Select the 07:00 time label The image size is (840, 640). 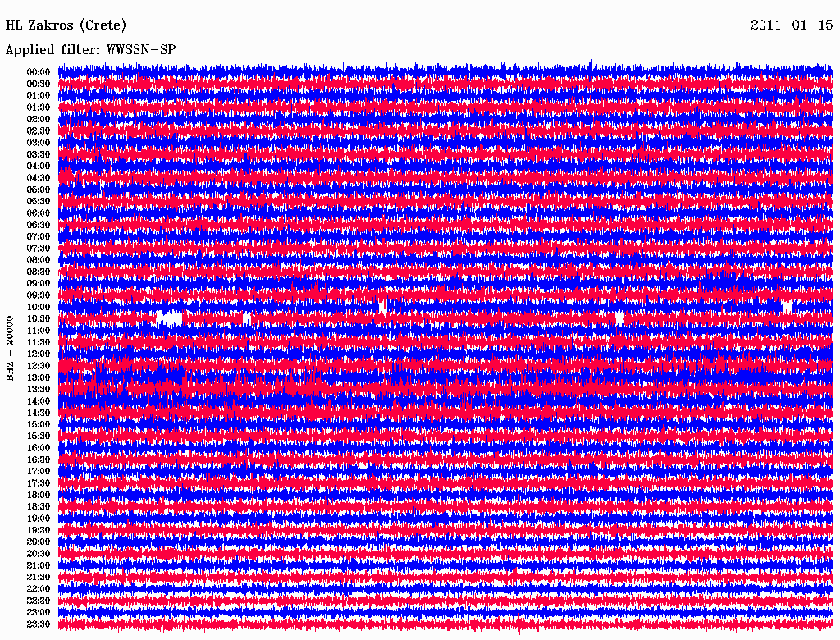39,236
